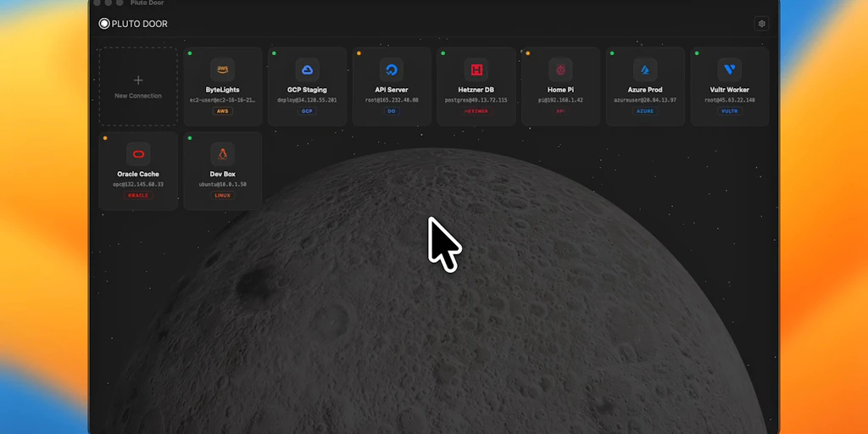Click the GCP tag badge
The height and width of the screenshot is (434, 868).
tap(307, 111)
